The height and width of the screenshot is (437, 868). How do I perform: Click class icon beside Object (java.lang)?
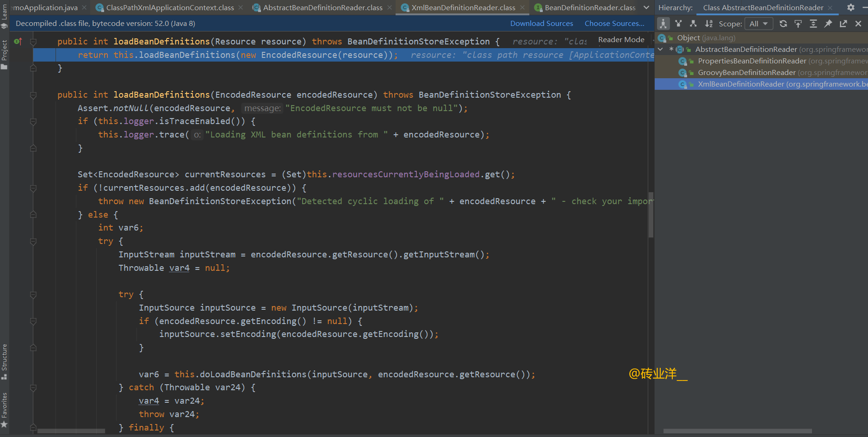pyautogui.click(x=662, y=38)
